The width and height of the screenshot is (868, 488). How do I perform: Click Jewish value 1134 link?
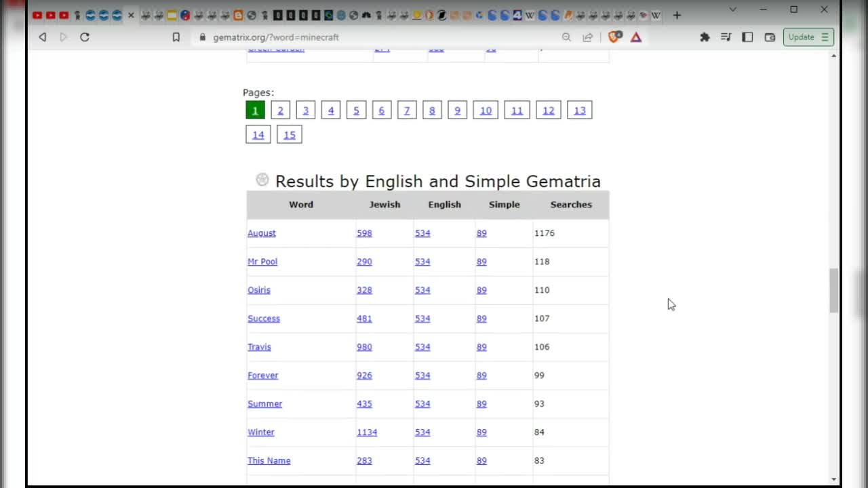point(367,432)
